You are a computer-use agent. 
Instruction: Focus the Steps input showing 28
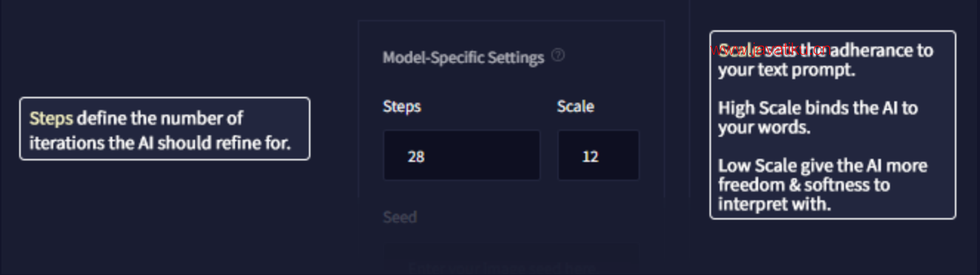click(x=462, y=155)
